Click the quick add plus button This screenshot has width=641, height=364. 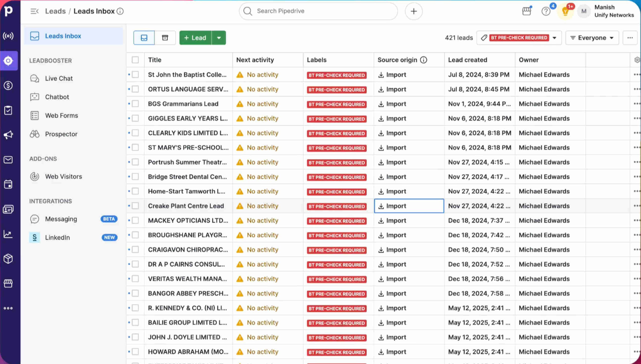point(414,11)
